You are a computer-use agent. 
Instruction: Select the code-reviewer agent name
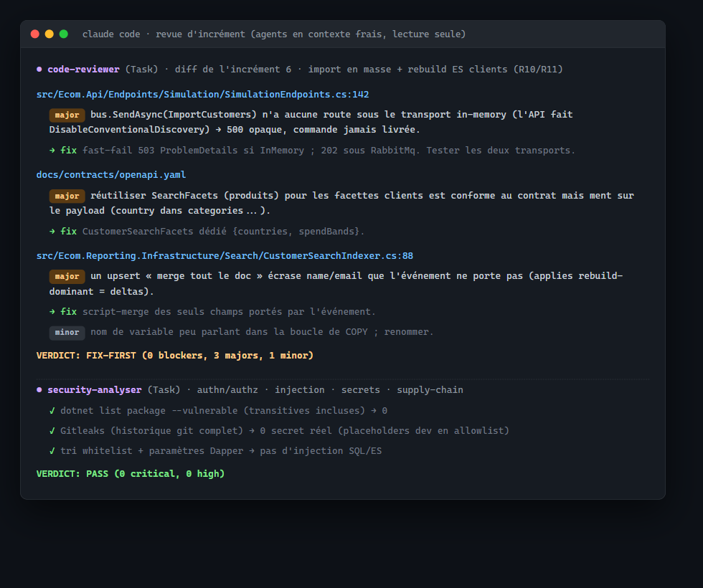pos(83,69)
